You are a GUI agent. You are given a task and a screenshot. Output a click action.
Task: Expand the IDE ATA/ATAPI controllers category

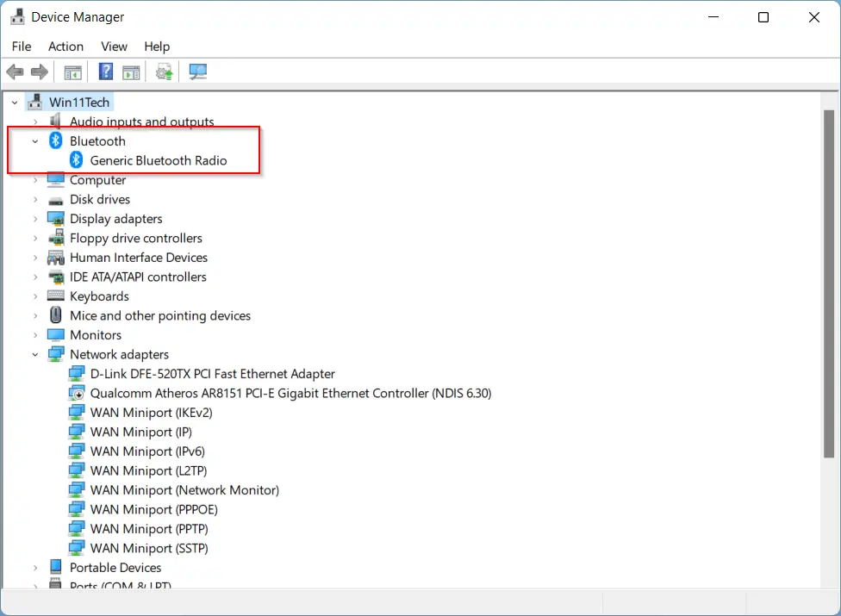(35, 277)
